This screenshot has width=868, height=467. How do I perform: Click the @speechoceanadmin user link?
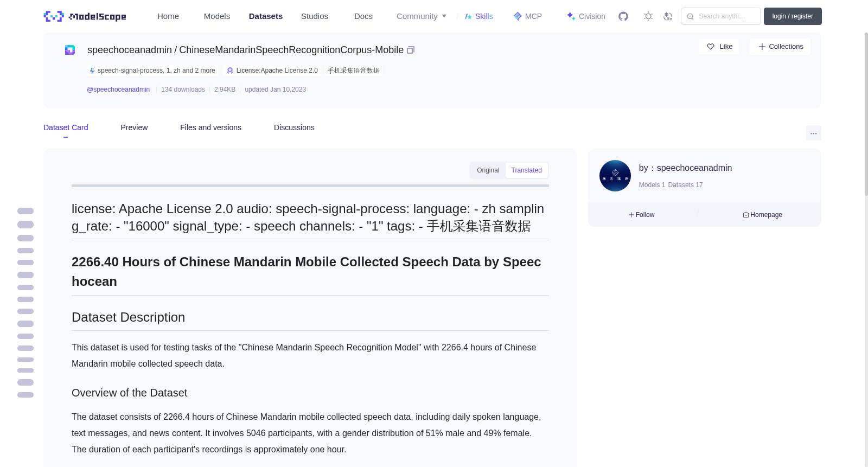[x=118, y=89]
